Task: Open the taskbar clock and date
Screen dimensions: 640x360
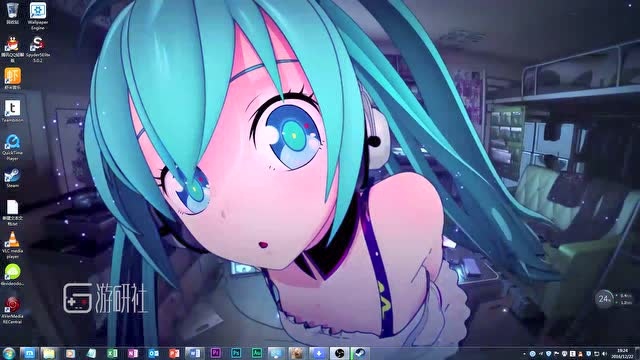Action: coord(622,353)
